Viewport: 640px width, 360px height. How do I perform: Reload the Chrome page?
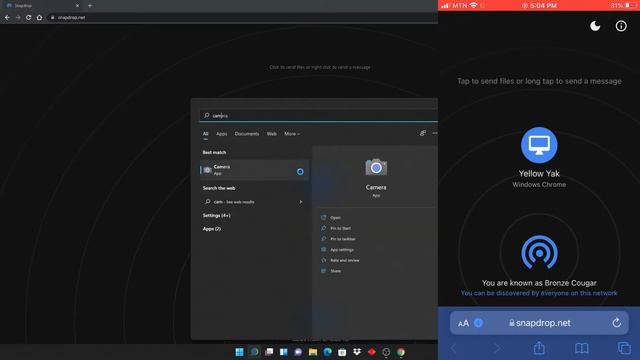[x=28, y=18]
